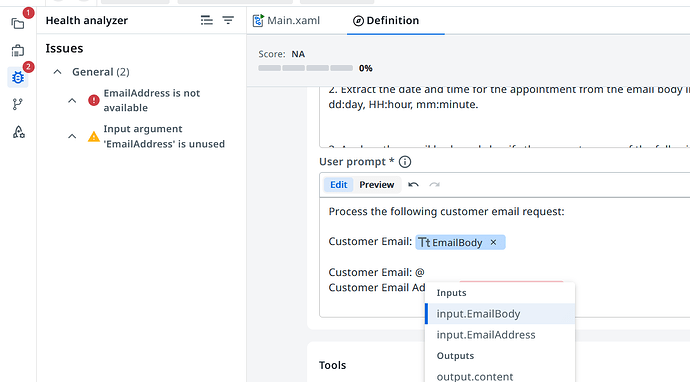Open the Project explorer sidebar icon
Screen dimensions: 690x382
(18, 23)
